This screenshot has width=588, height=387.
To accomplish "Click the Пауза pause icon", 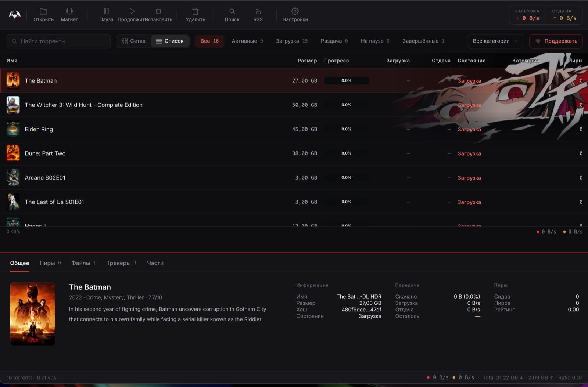I will 106,11.
